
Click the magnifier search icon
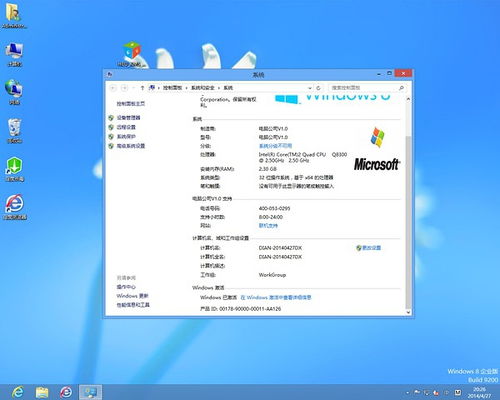[401, 88]
